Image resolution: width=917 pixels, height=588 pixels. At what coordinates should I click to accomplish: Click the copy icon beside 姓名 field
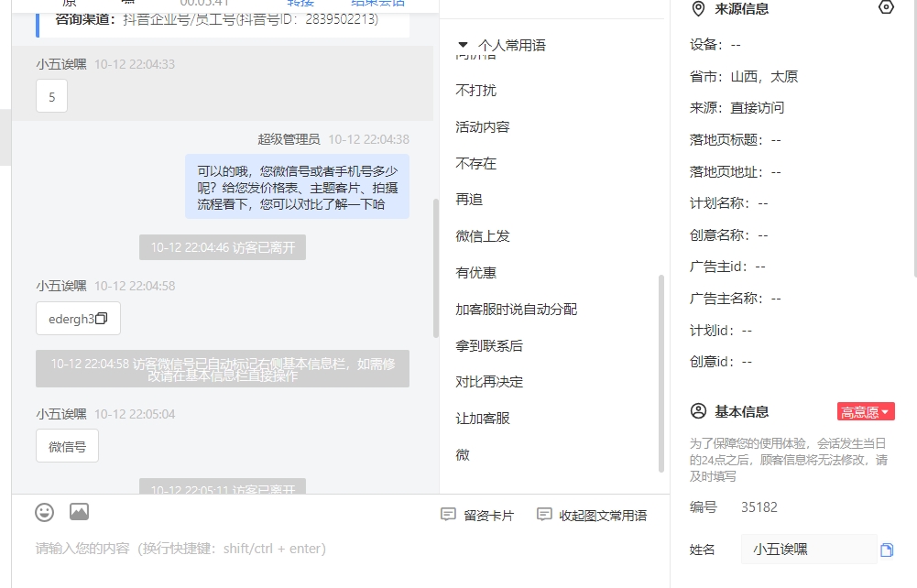coord(887,550)
